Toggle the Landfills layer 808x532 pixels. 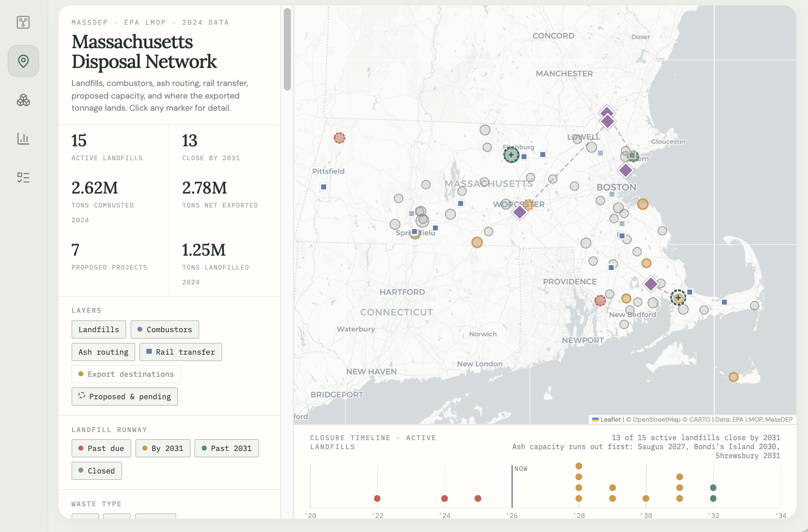coord(99,329)
